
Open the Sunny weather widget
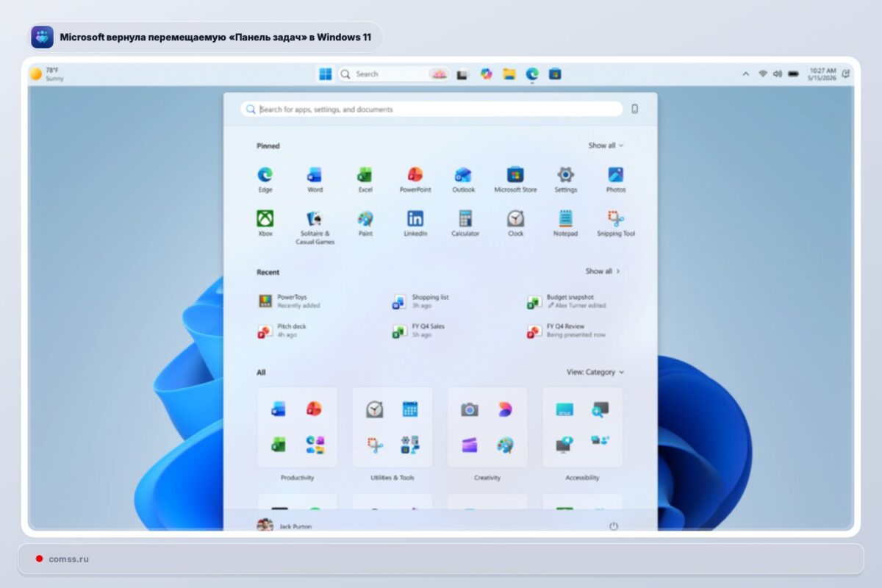click(x=46, y=73)
